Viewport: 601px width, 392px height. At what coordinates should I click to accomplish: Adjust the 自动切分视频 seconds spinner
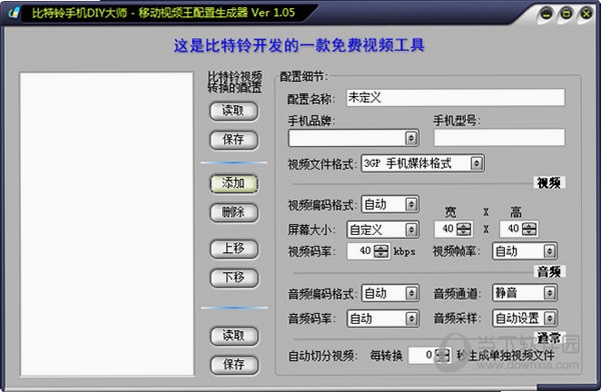pyautogui.click(x=442, y=356)
